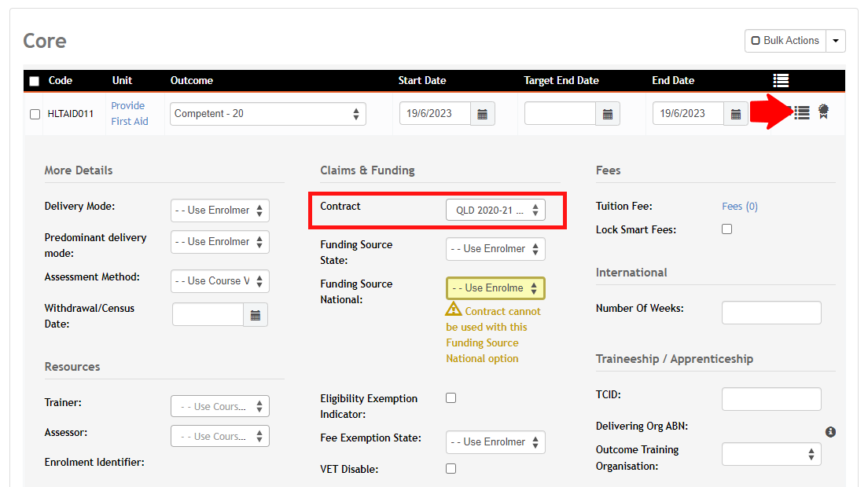The width and height of the screenshot is (868, 487).
Task: Click the Target End Date column header
Action: [561, 81]
